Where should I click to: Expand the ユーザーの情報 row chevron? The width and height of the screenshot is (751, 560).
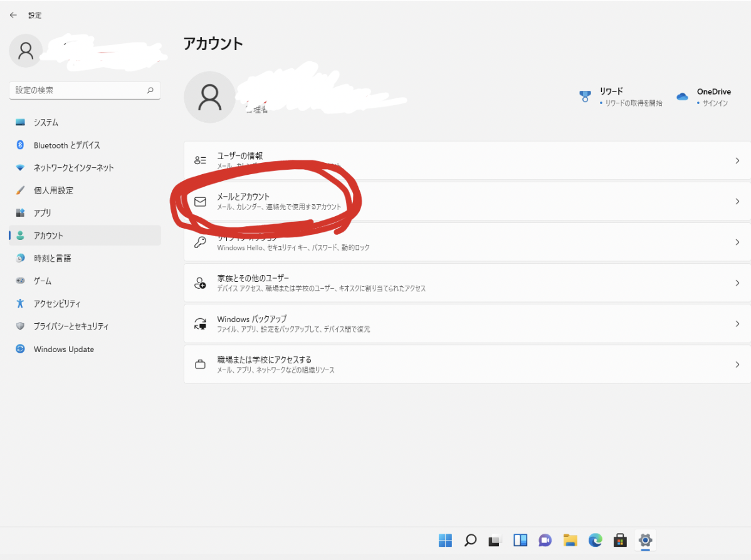coord(737,160)
